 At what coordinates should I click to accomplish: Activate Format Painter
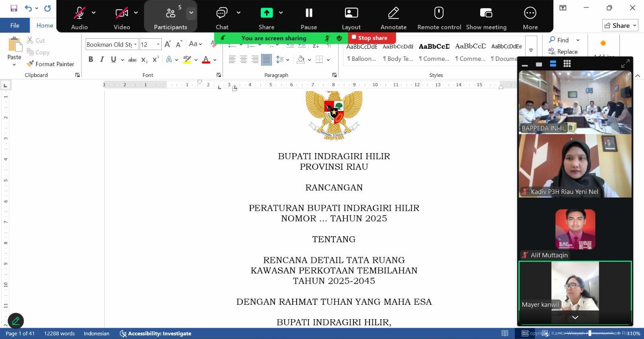(50, 64)
